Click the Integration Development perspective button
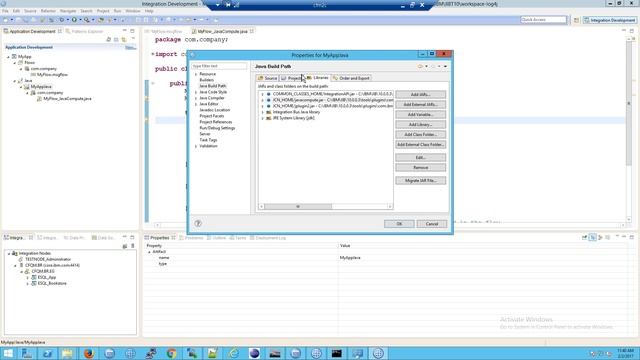Viewport: 640px width, 360px height. 610,20
